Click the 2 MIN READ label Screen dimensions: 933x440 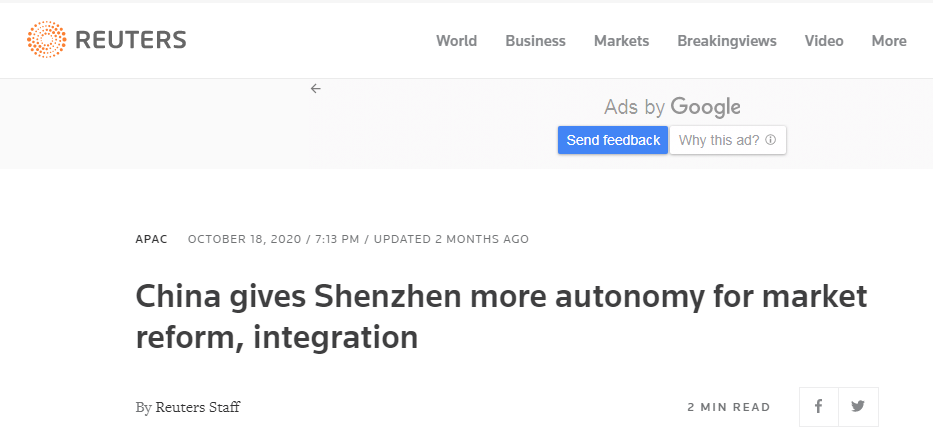[x=729, y=407]
